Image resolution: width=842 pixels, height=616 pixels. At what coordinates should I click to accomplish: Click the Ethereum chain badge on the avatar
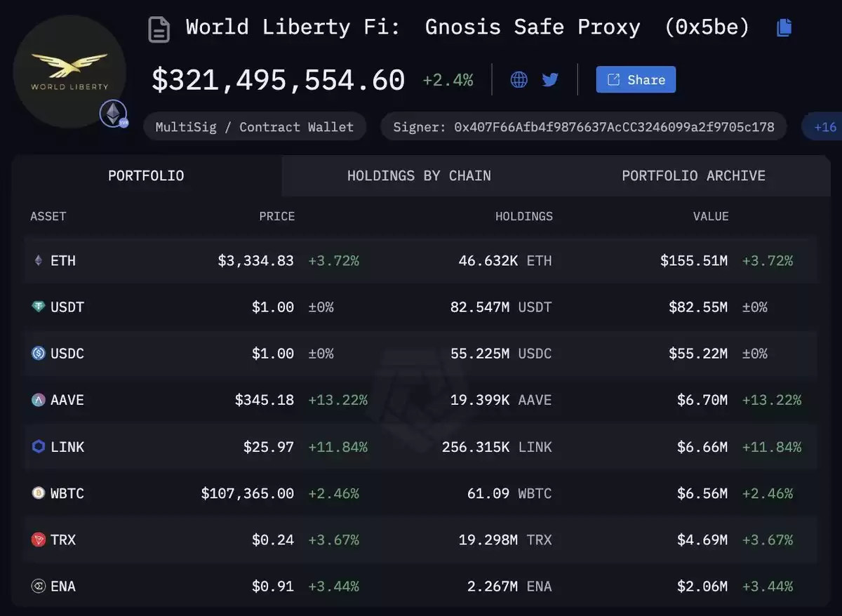[x=113, y=114]
